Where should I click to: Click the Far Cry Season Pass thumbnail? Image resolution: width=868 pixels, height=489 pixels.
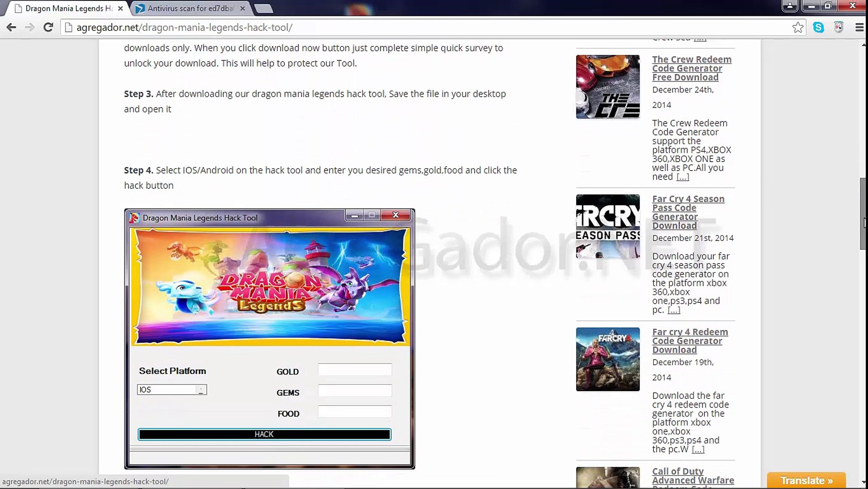click(x=608, y=226)
